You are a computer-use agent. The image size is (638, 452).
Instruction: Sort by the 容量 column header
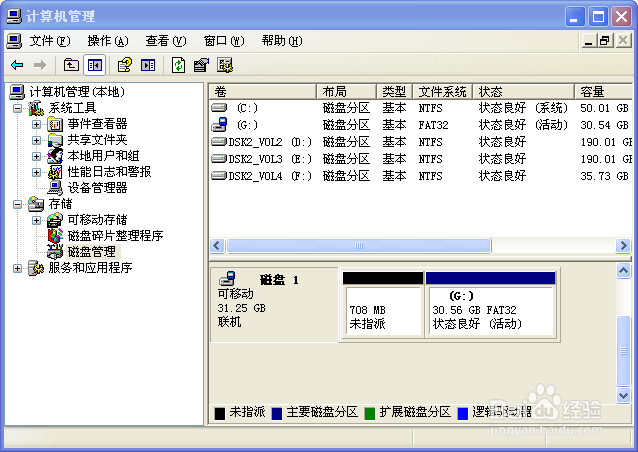point(603,92)
